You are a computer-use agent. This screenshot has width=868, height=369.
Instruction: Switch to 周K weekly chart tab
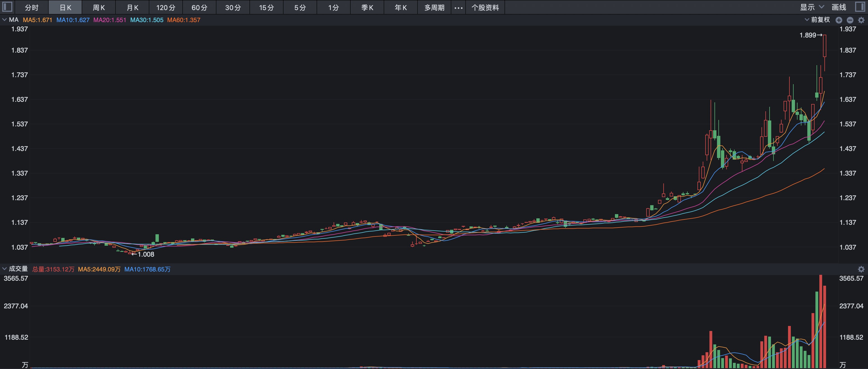(99, 8)
